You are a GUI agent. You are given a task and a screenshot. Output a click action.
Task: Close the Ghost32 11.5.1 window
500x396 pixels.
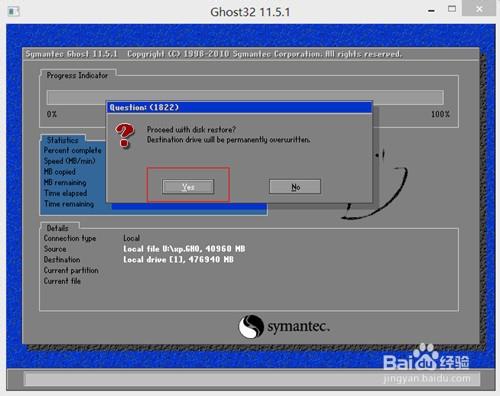pos(479,9)
